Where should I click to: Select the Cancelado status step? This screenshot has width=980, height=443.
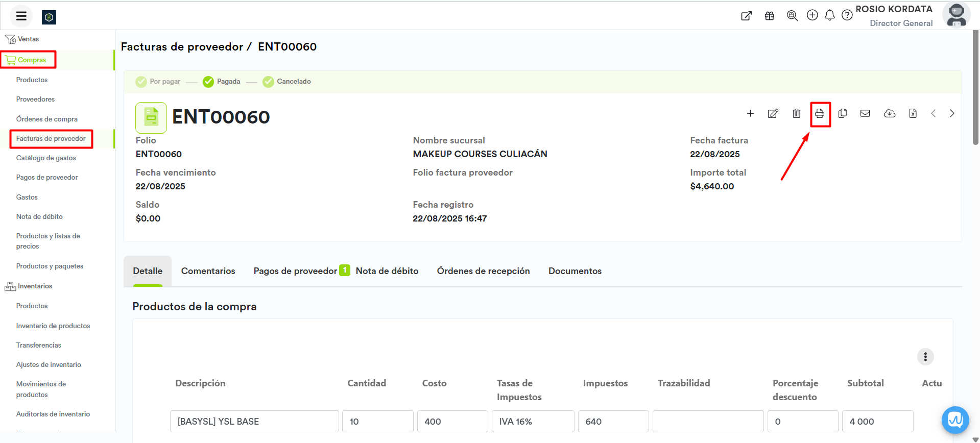click(287, 82)
